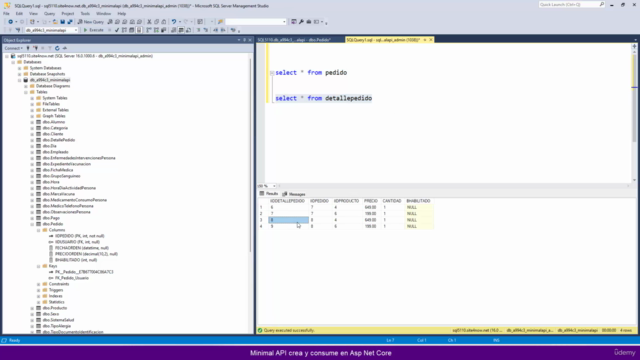This screenshot has height=360, width=640.
Task: Click the Decrease Indent icon
Action: (x=216, y=30)
